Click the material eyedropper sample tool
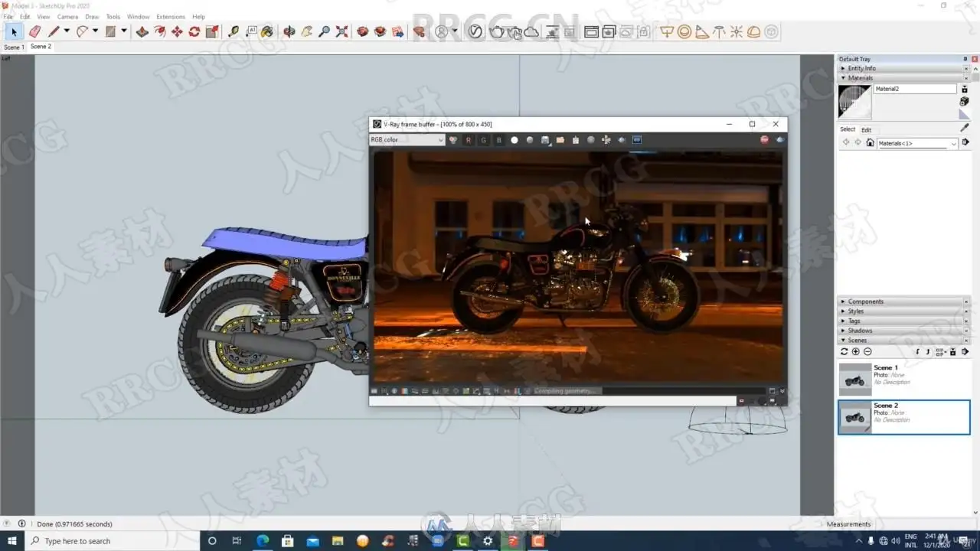Image resolution: width=980 pixels, height=551 pixels. (x=964, y=128)
